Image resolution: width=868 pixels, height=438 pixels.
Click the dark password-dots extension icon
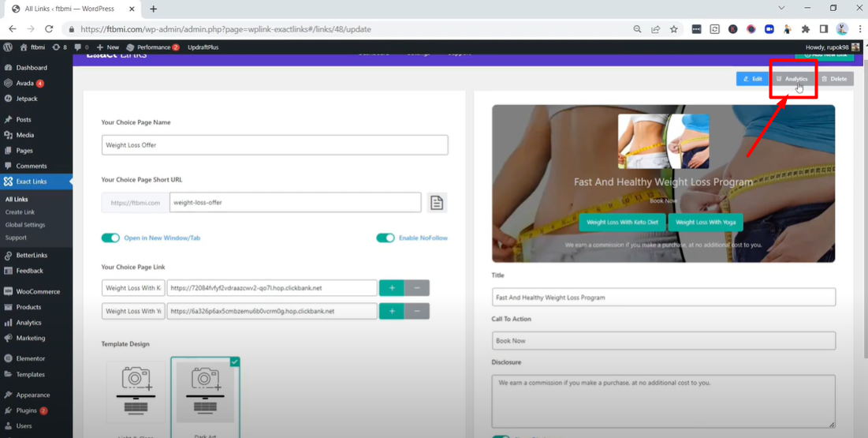(696, 29)
